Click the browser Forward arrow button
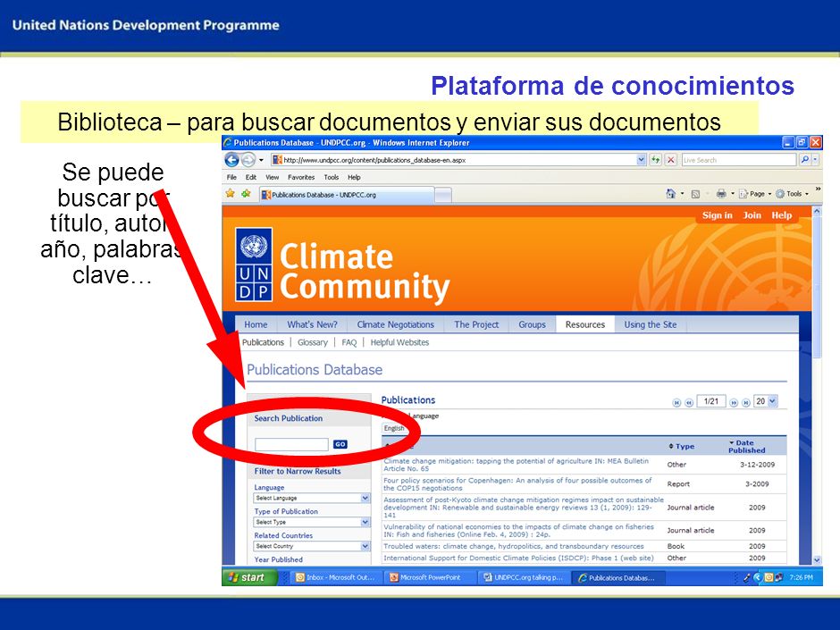Image resolution: width=840 pixels, height=630 pixels. tap(248, 160)
